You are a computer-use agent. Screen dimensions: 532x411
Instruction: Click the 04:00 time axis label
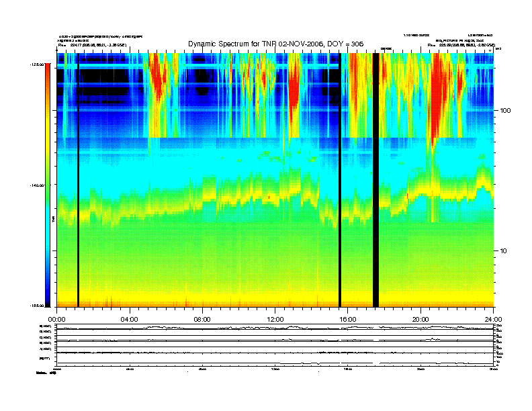(x=130, y=320)
